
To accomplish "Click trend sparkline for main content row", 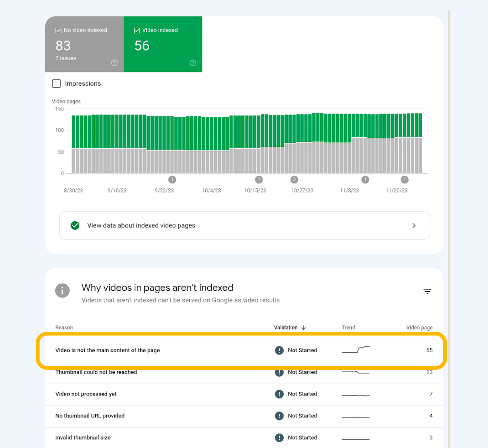I will [356, 350].
